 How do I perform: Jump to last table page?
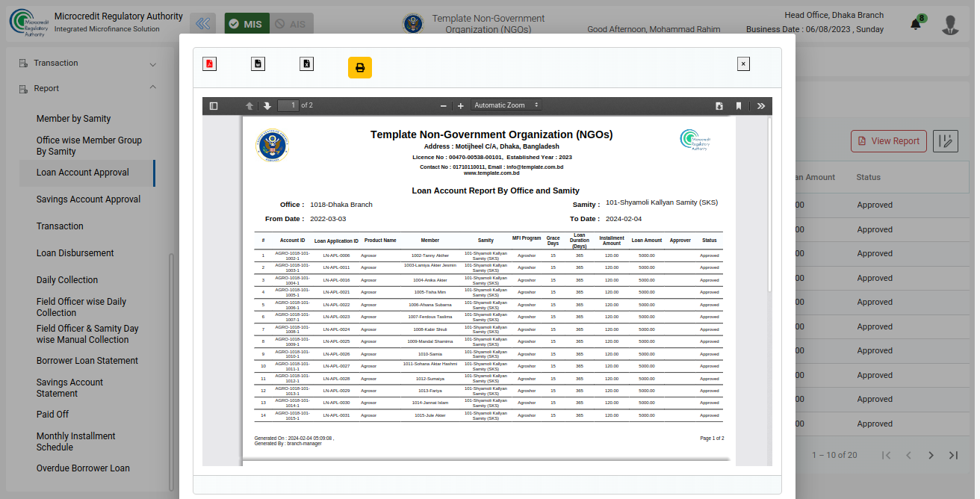[x=954, y=455]
